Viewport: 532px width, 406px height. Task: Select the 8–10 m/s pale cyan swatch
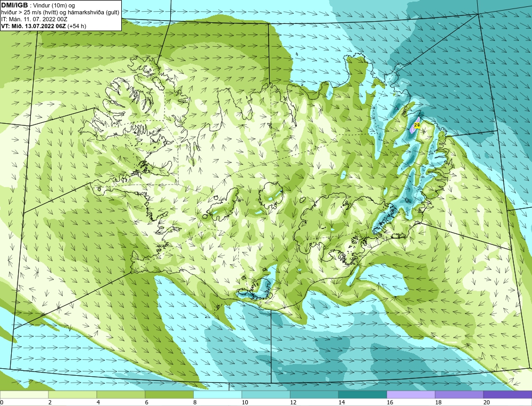tap(218, 394)
